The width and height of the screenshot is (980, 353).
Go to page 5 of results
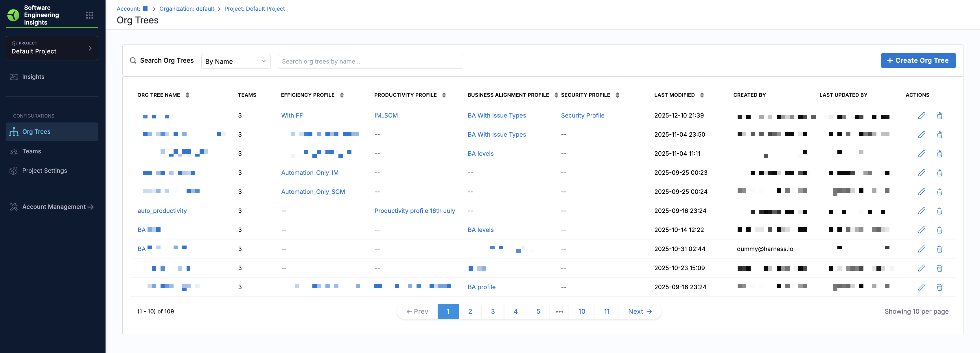coord(538,311)
